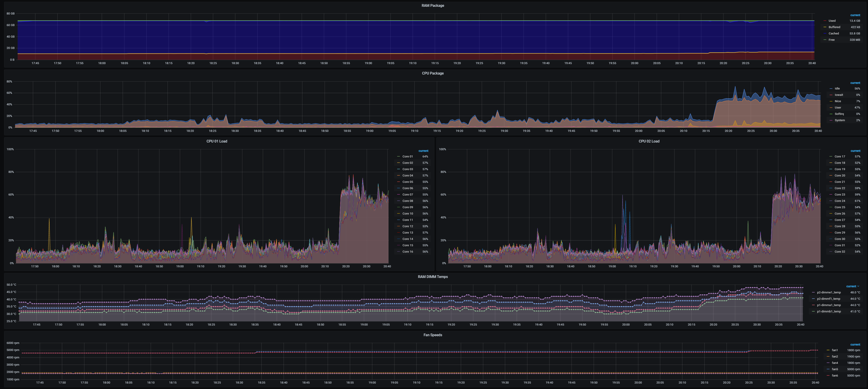This screenshot has width=868, height=389.
Task: Toggle the Used series in RAM legend
Action: [x=832, y=21]
